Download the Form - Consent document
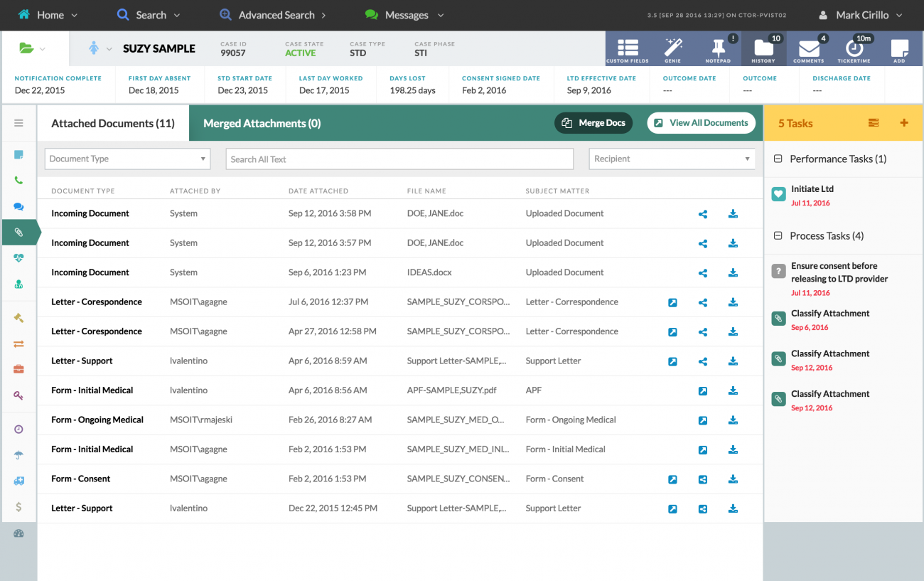Screen dimensions: 924x581 733,479
